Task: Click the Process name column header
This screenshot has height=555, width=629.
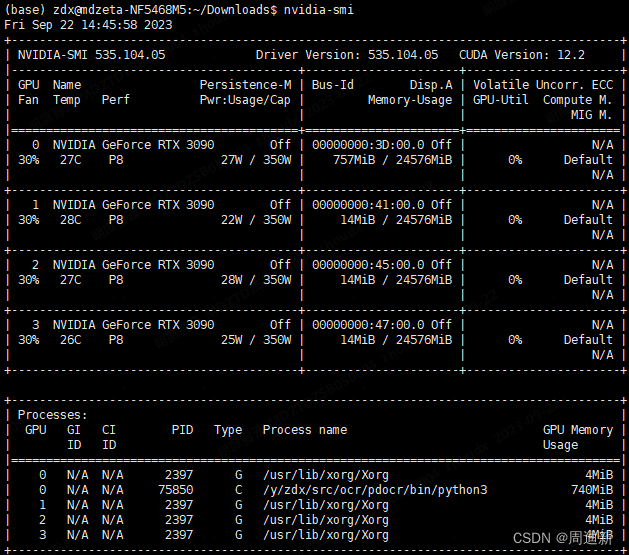Action: (304, 430)
